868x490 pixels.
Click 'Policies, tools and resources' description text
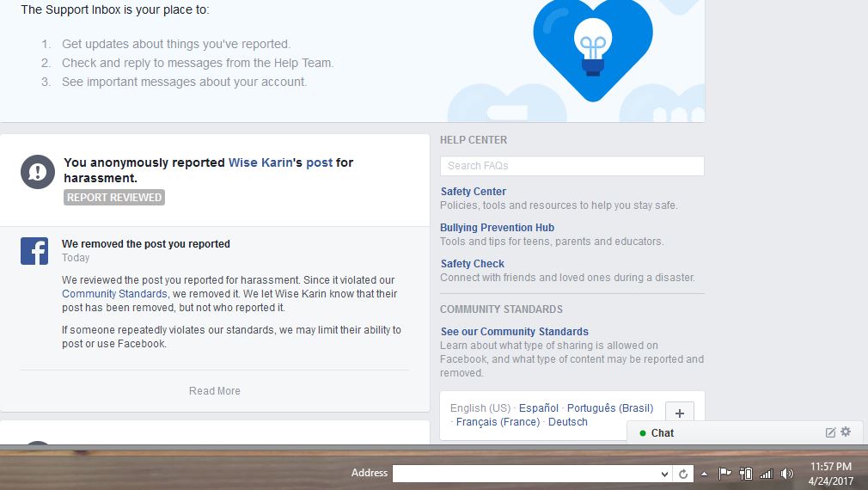tap(559, 205)
